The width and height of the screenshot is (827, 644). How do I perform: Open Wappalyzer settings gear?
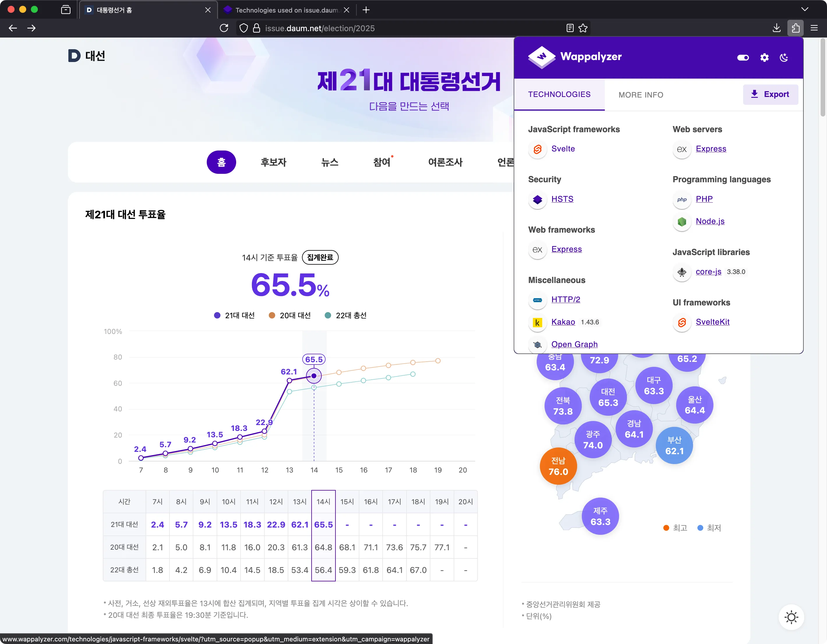pos(764,58)
